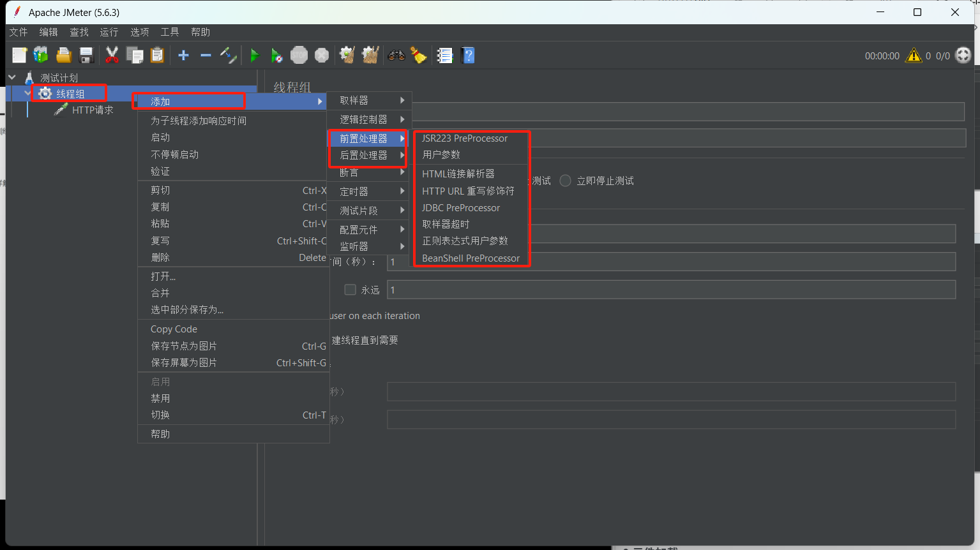
Task: Open the 运行 menu
Action: 109,32
